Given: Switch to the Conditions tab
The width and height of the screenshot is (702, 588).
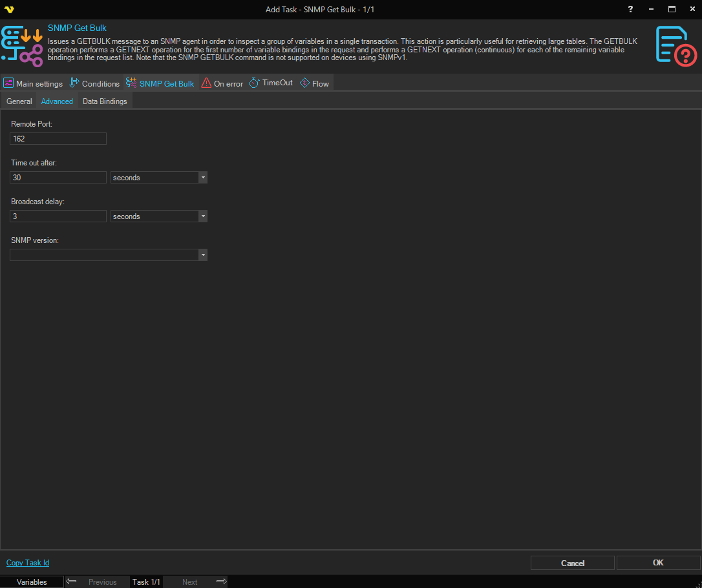Looking at the screenshot, I should coord(94,83).
